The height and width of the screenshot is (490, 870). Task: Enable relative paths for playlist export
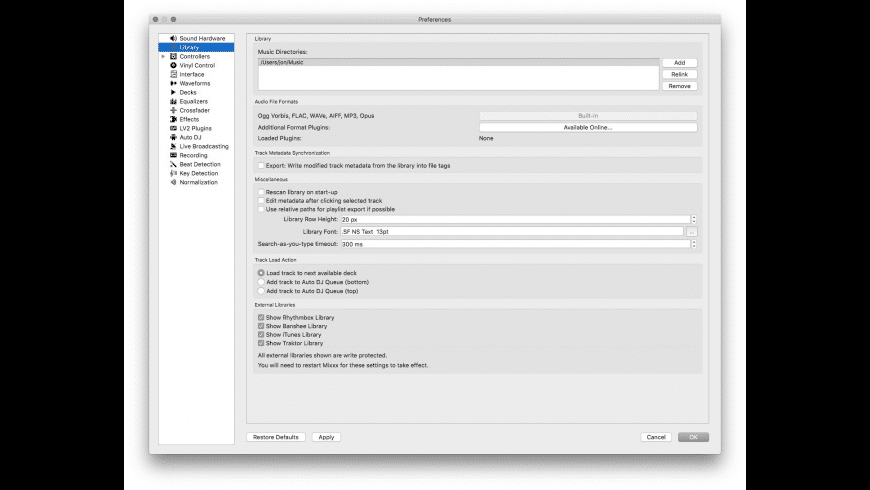(x=261, y=209)
